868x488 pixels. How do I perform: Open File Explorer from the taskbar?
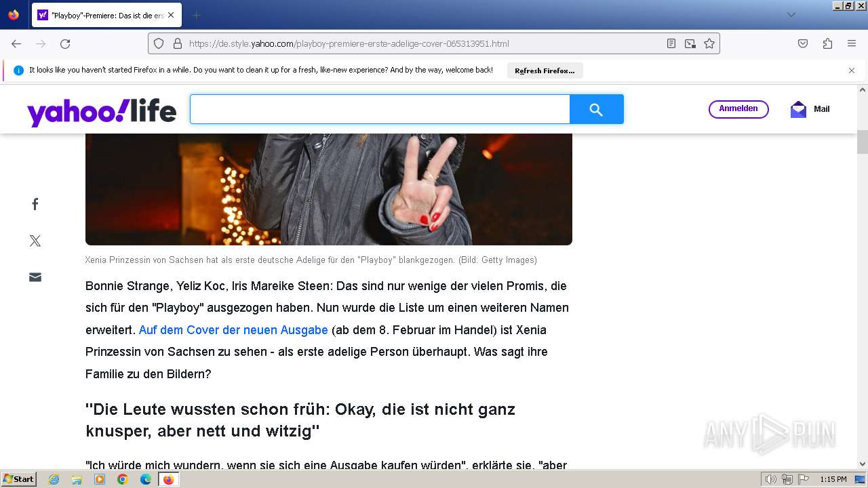77,479
